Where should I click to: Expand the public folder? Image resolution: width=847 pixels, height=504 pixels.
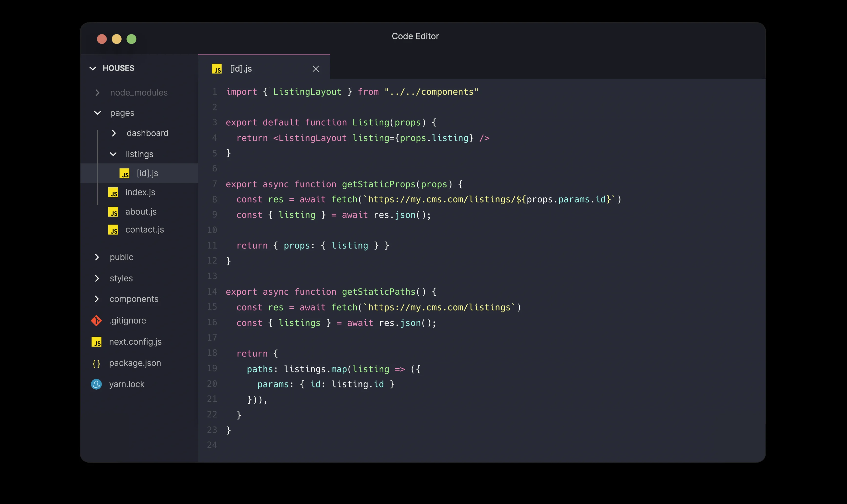(97, 257)
